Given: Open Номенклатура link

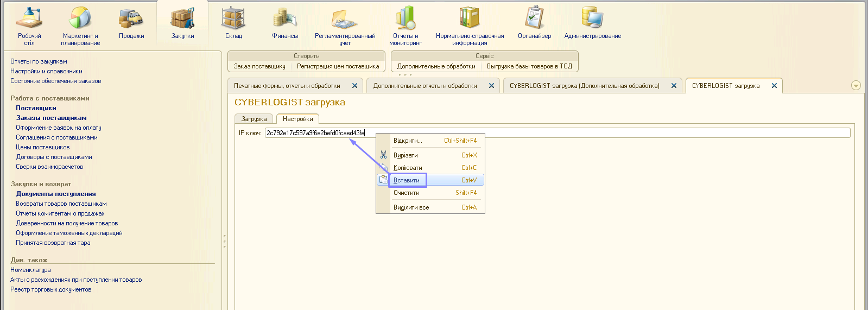Looking at the screenshot, I should [x=30, y=270].
